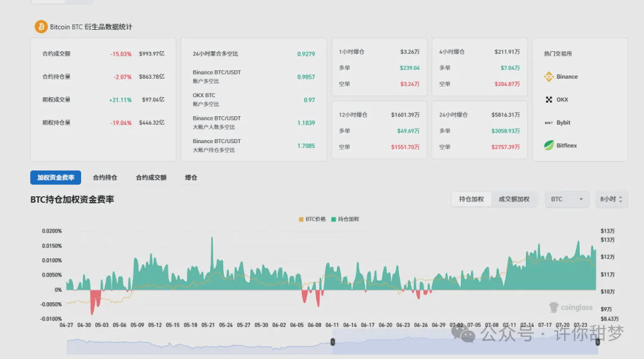Click the right range slider handle
This screenshot has width=644, height=359.
click(597, 342)
